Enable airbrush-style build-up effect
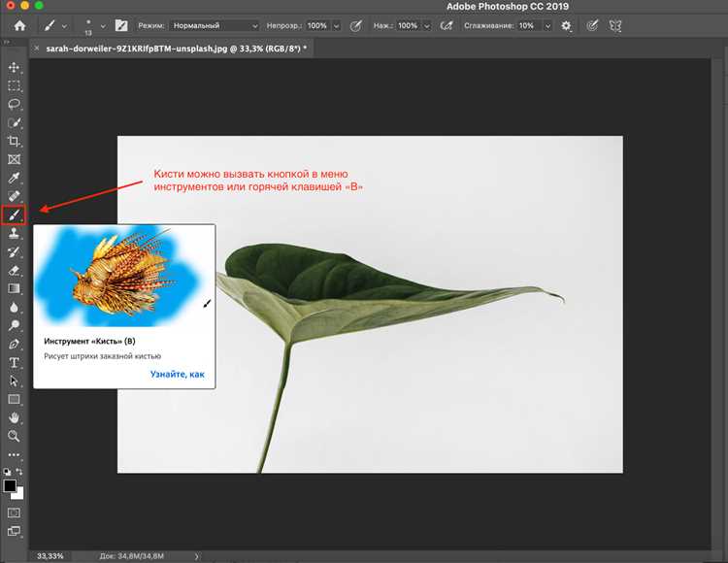The width and height of the screenshot is (728, 563). [447, 26]
